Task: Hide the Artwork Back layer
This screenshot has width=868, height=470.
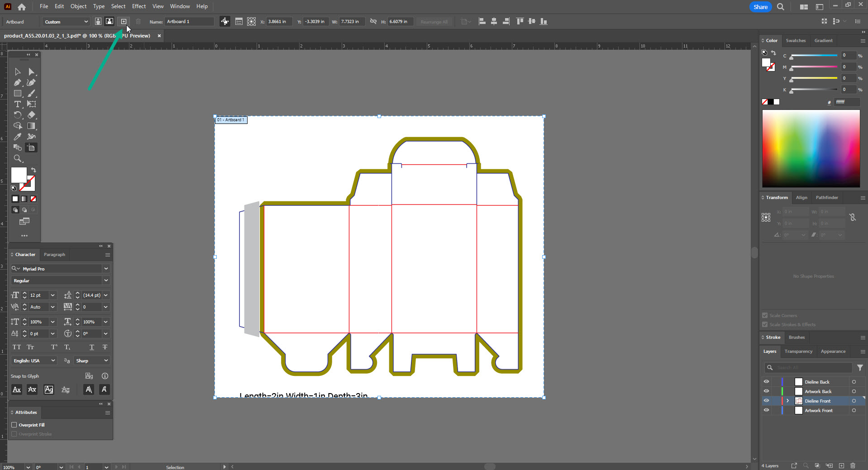Action: tap(766, 391)
